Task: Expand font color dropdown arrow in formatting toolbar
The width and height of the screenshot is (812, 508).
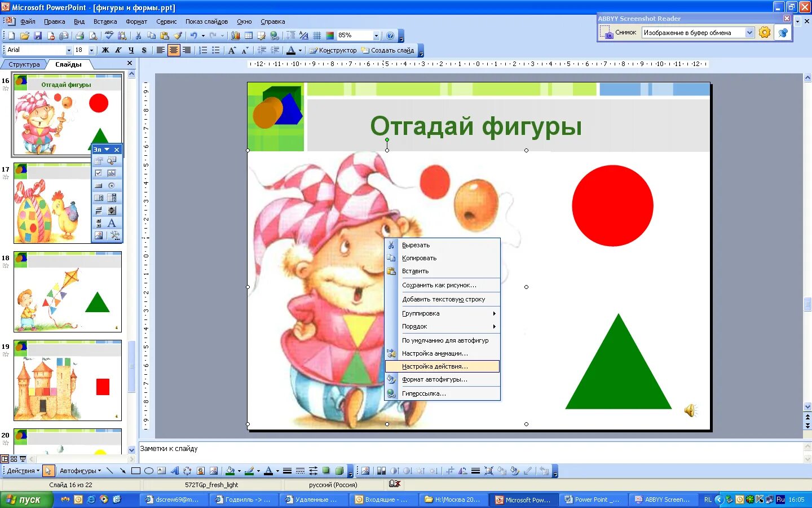Action: click(x=300, y=50)
